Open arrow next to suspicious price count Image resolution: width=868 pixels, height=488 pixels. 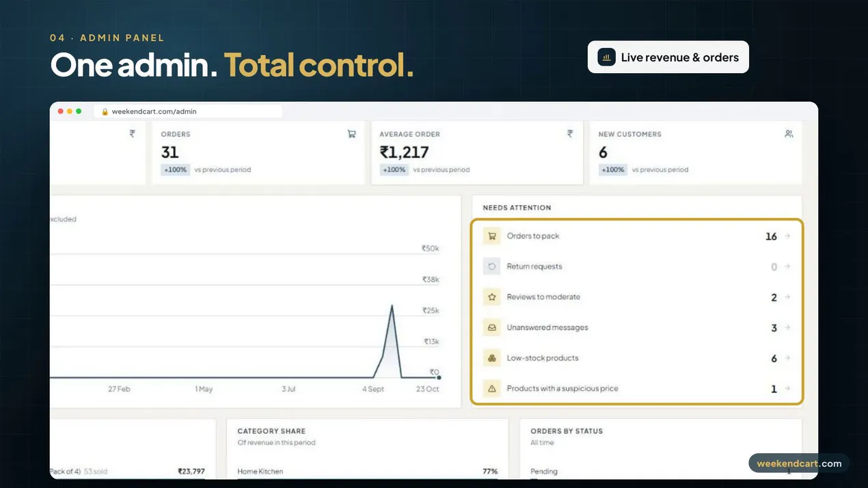(787, 388)
